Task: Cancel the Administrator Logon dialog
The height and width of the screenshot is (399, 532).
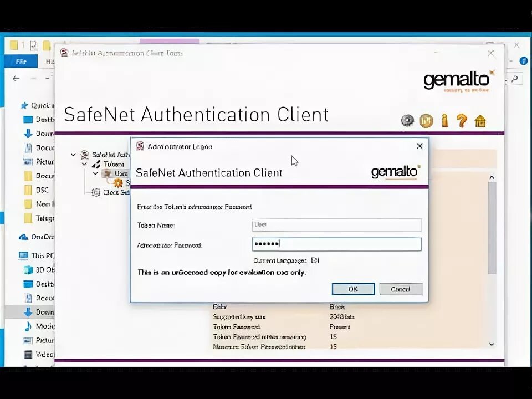Action: [x=401, y=289]
